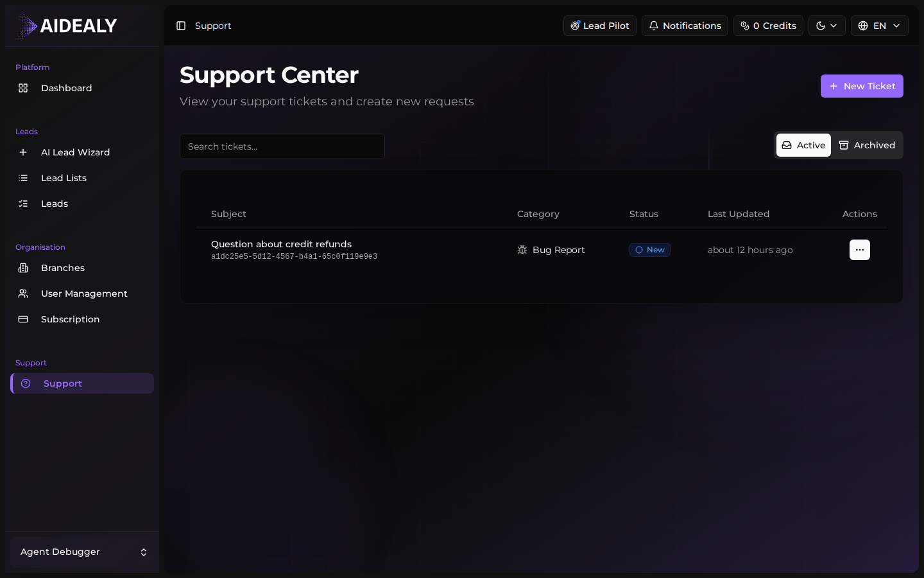Screen dimensions: 924x578
Task: Click the Archived box icon
Action: pyautogui.click(x=844, y=145)
